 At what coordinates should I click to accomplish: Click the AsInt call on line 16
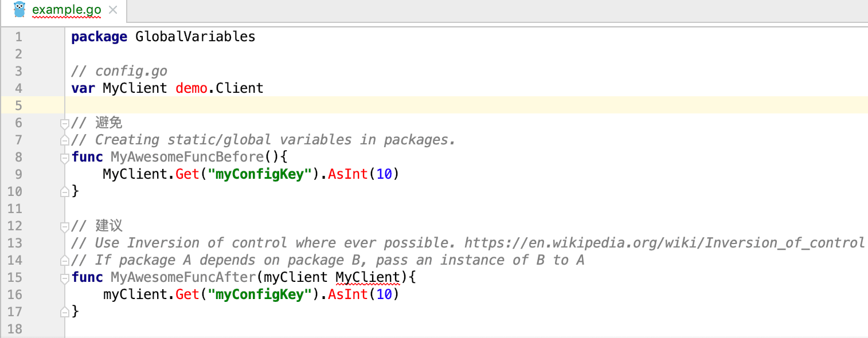tap(348, 294)
